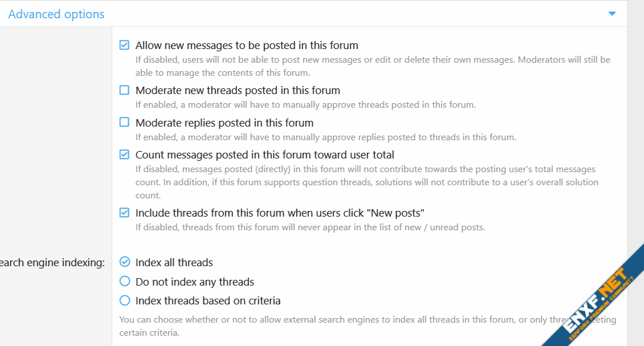Enable Moderate new threads checkbox
Image resolution: width=644 pixels, height=346 pixels.
[x=124, y=90]
